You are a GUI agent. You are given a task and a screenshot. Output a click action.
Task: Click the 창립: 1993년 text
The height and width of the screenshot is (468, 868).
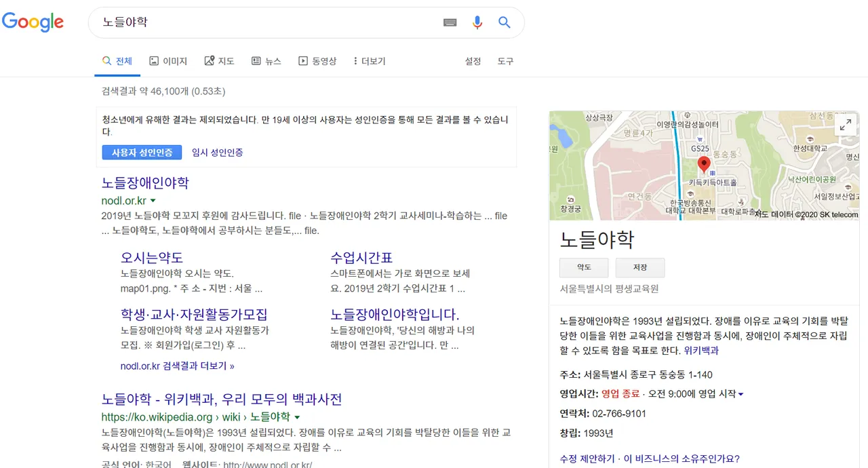587,433
